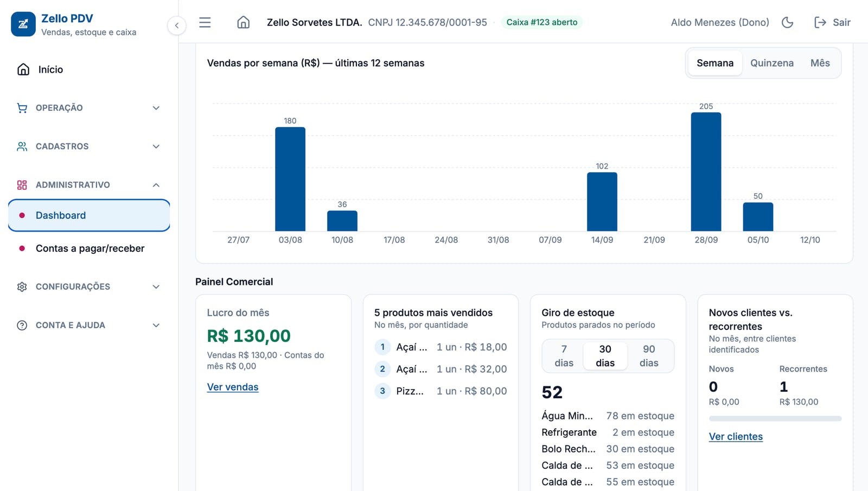Select the 30 dias stock period

click(x=605, y=356)
